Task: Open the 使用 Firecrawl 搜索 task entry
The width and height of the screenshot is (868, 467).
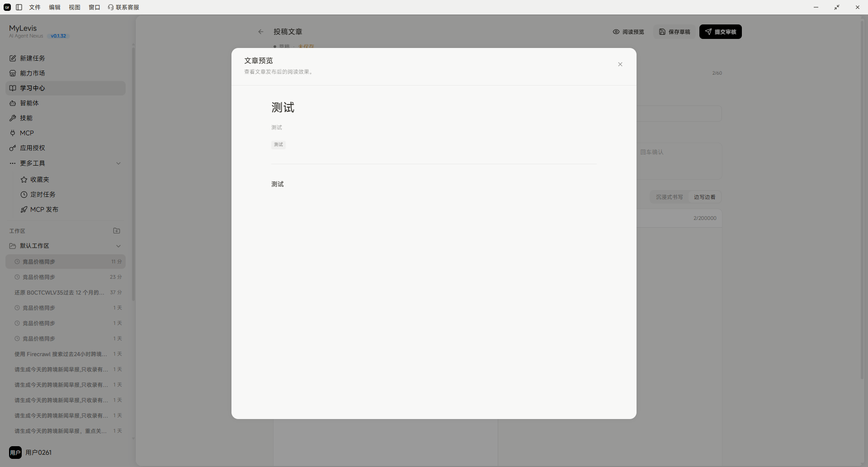Action: tap(66, 354)
